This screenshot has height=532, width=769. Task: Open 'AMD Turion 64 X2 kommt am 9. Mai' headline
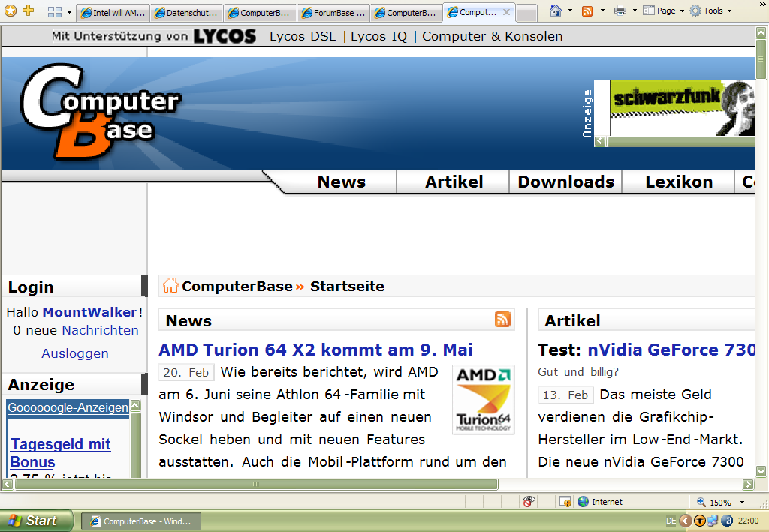(x=315, y=350)
